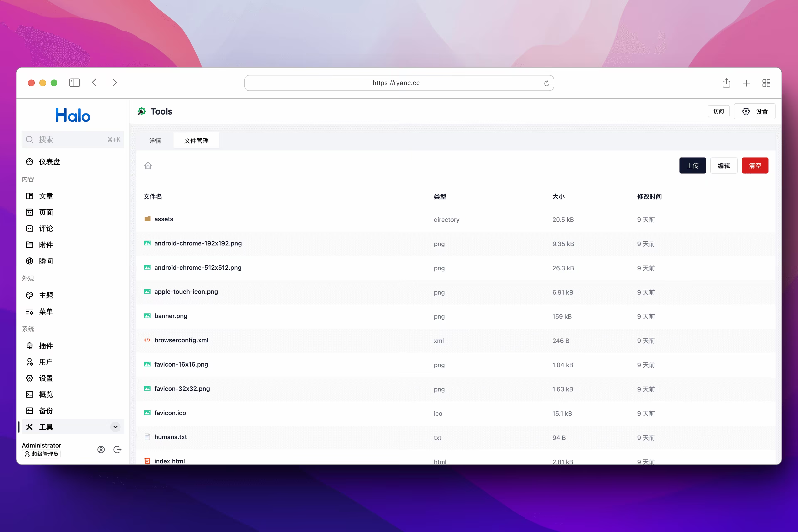The image size is (798, 532).
Task: Select the 文件管理 tab
Action: point(196,140)
